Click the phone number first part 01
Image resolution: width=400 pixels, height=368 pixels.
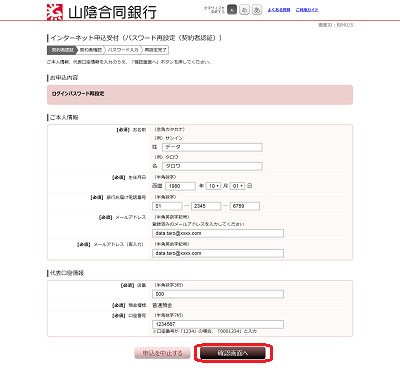point(167,206)
